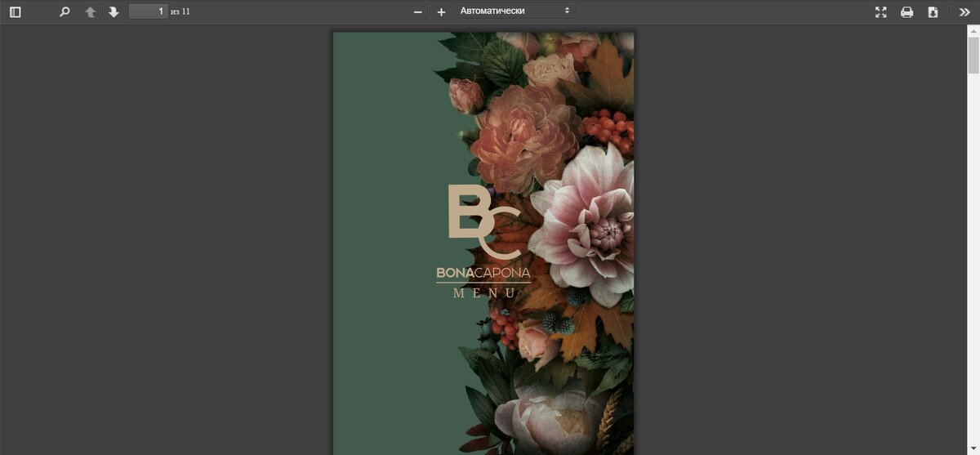The width and height of the screenshot is (980, 455).
Task: Open the additional tools menu
Action: pyautogui.click(x=964, y=12)
